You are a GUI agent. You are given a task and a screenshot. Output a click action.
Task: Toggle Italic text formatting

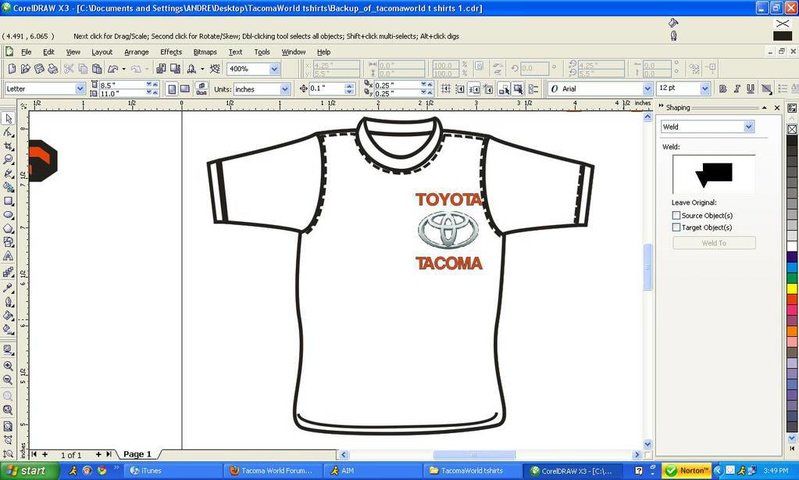(737, 89)
